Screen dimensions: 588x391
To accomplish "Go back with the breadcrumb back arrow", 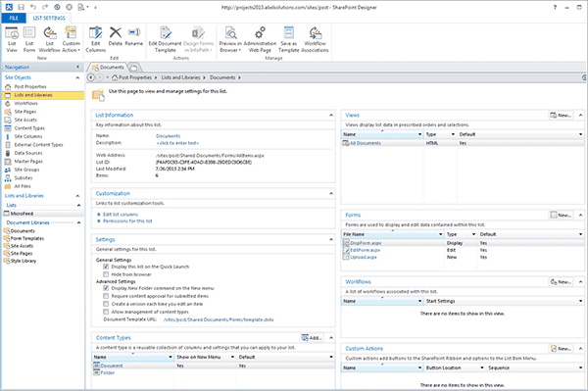I will pos(91,77).
